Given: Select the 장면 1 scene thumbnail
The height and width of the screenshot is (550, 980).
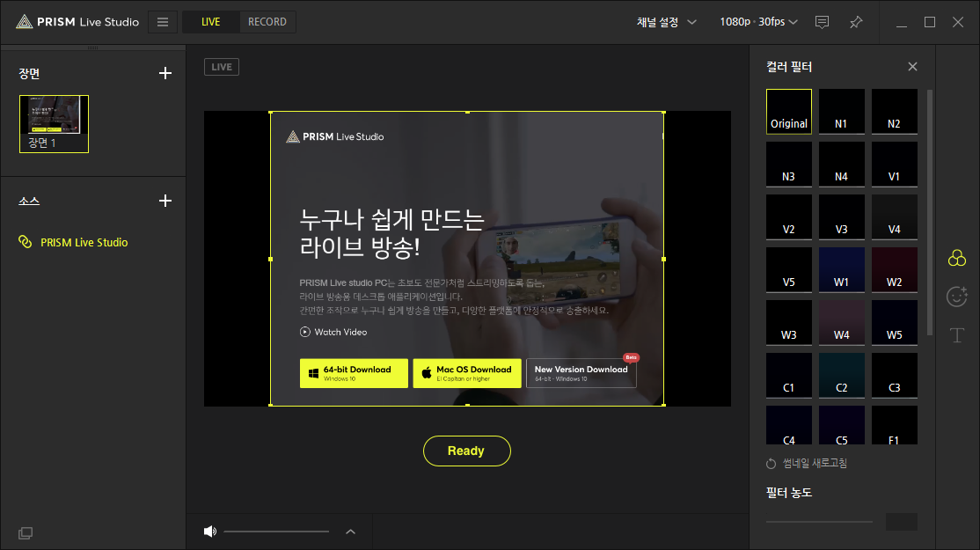Looking at the screenshot, I should [54, 124].
